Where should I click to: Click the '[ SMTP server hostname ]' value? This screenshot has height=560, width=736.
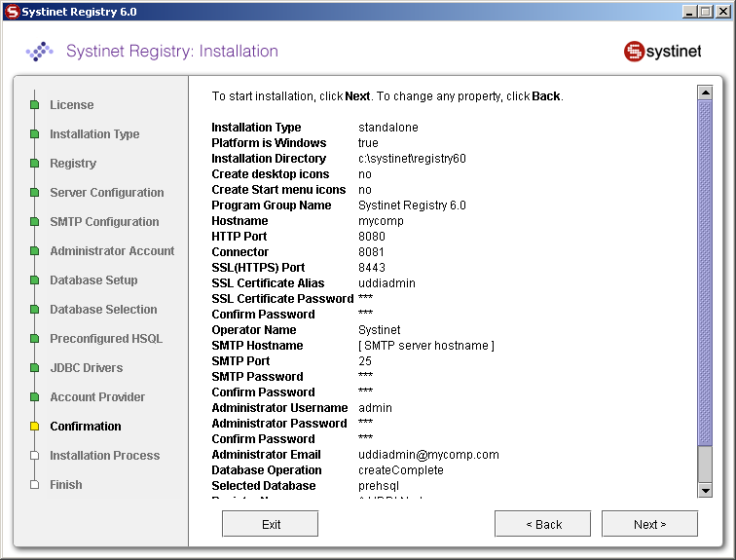(426, 346)
